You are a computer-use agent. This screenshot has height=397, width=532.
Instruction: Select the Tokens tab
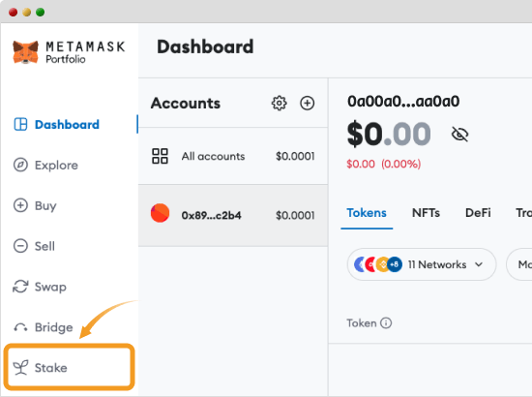click(367, 213)
